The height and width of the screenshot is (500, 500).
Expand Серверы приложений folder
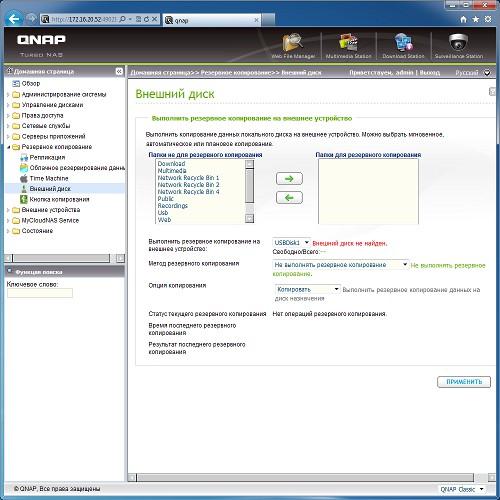click(8, 136)
